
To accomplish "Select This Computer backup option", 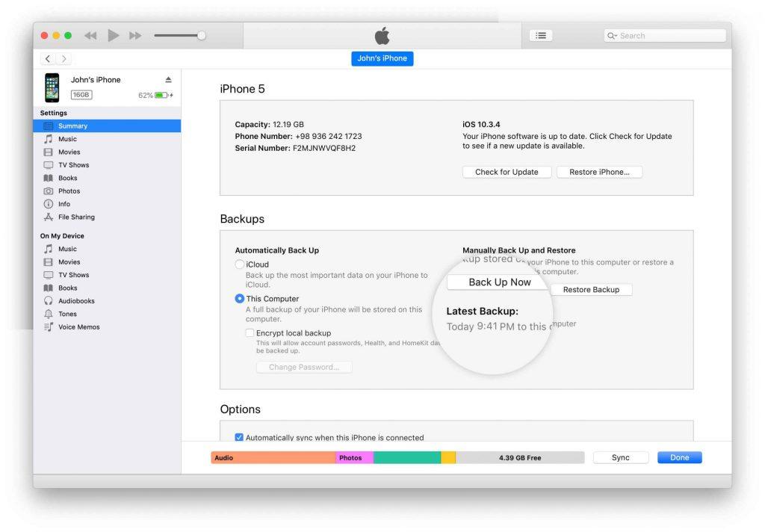I will (240, 299).
